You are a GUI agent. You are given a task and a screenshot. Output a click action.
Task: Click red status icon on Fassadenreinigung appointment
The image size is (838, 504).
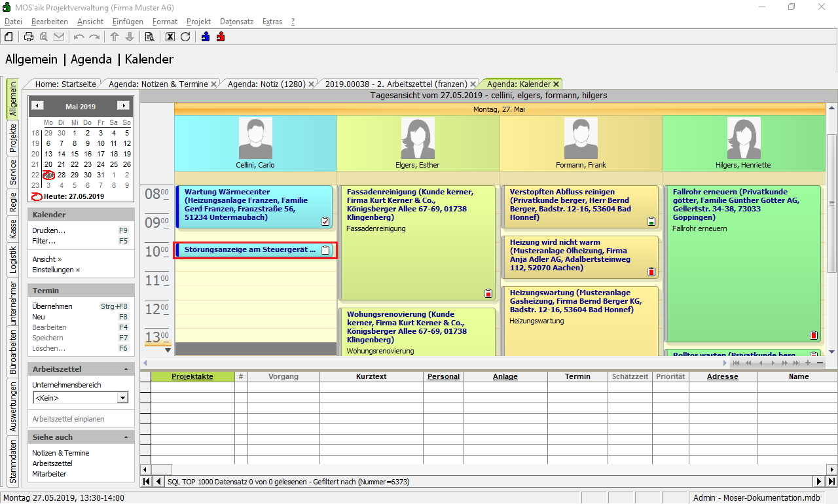[x=488, y=293]
